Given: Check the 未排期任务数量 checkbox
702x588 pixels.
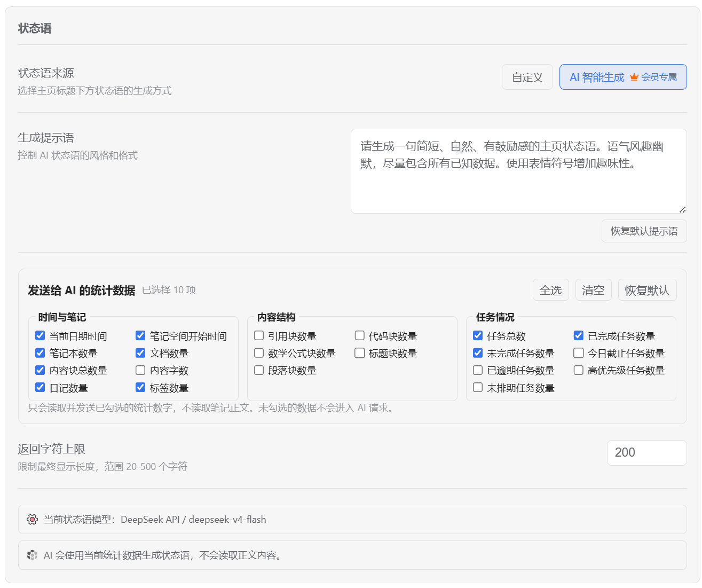Looking at the screenshot, I should [478, 387].
